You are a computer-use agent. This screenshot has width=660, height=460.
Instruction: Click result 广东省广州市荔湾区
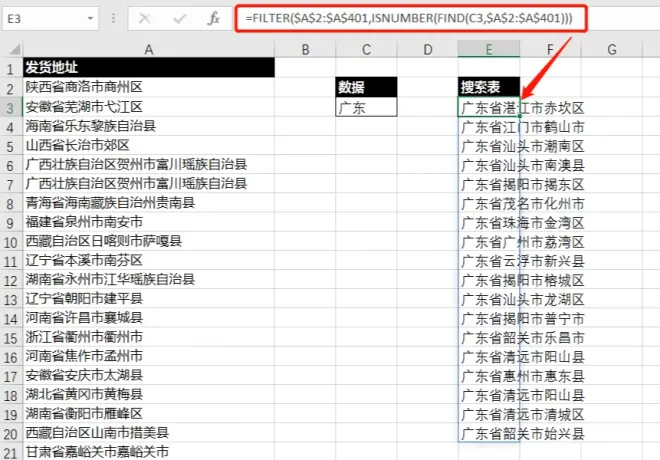click(489, 242)
